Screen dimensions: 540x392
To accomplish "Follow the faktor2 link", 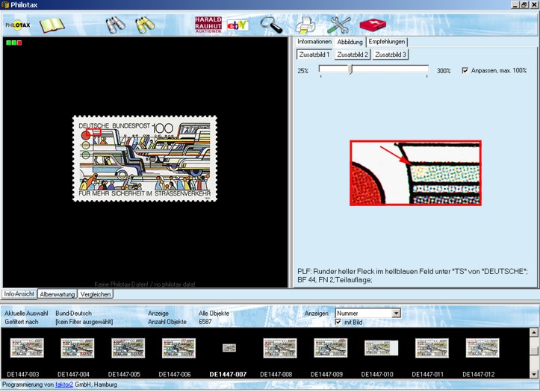I will [63, 385].
